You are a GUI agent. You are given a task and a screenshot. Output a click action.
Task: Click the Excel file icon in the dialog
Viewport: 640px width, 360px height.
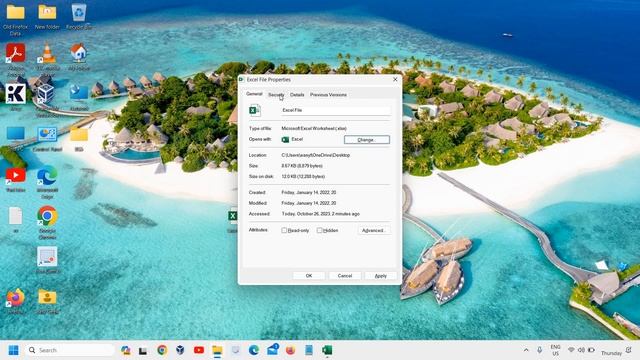point(255,110)
